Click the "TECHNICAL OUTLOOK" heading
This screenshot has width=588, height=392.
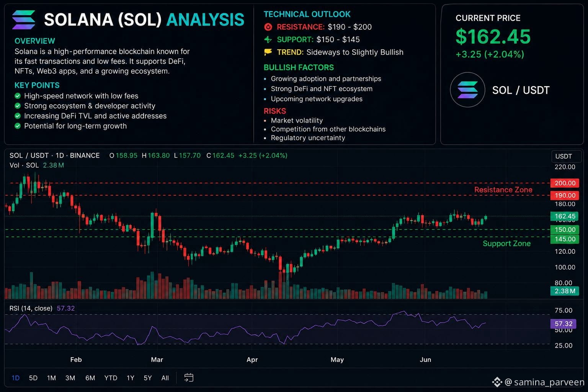tap(307, 14)
